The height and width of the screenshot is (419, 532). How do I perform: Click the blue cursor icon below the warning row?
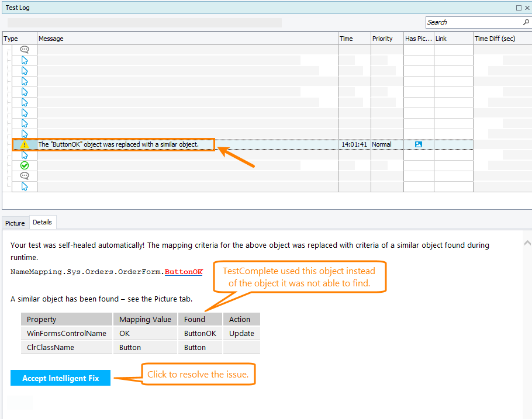[x=24, y=155]
